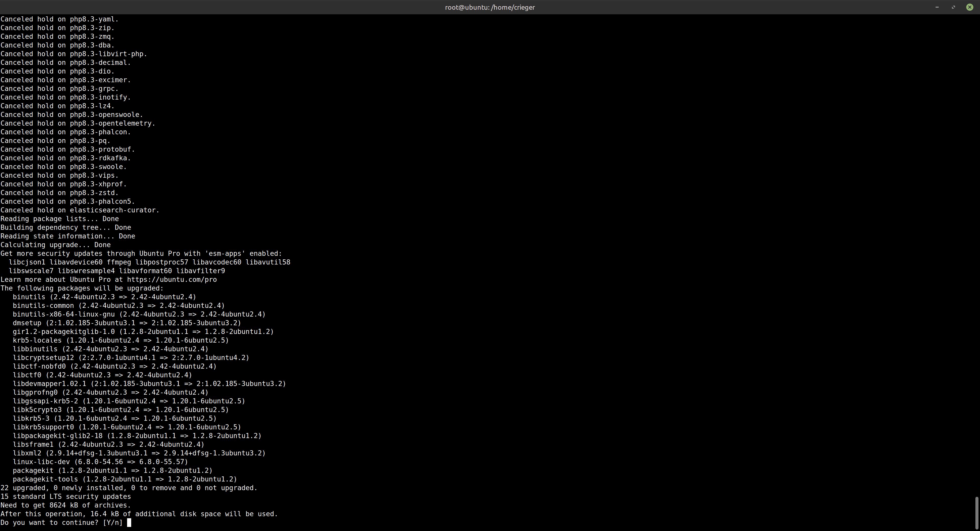This screenshot has height=531, width=980.
Task: Click 'Canceled hold on php8.3-yaml.' line
Action: click(60, 19)
